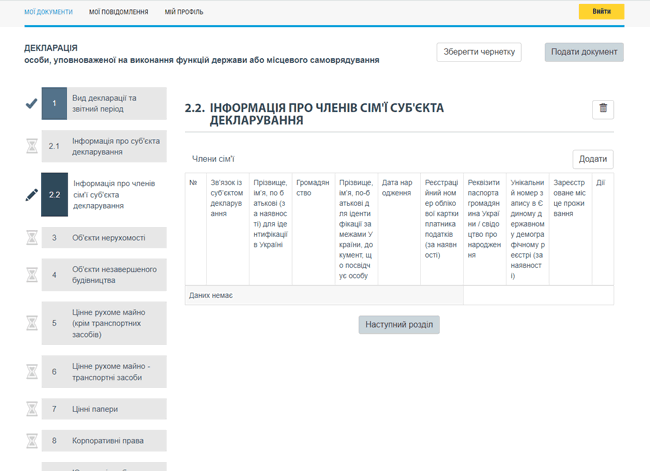Click the Подати документ button
The width and height of the screenshot is (650, 471).
[x=584, y=52]
